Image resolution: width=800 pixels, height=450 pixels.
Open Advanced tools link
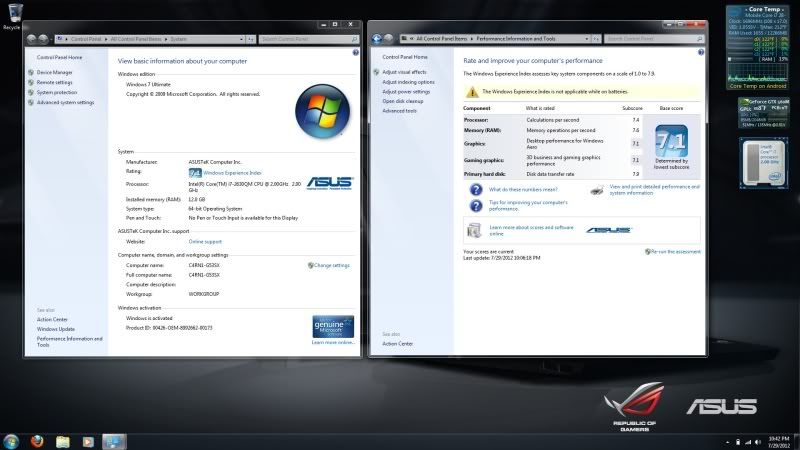(399, 111)
